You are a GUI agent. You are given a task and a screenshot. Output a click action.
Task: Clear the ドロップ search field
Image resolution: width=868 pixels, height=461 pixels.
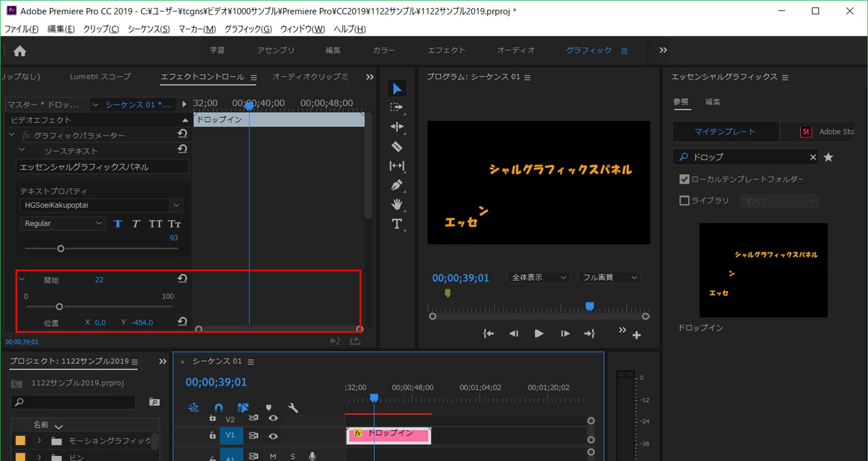(x=813, y=157)
